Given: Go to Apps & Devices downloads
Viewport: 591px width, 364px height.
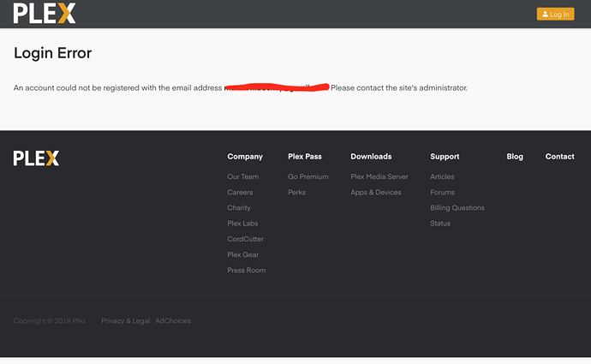Looking at the screenshot, I should coord(375,193).
